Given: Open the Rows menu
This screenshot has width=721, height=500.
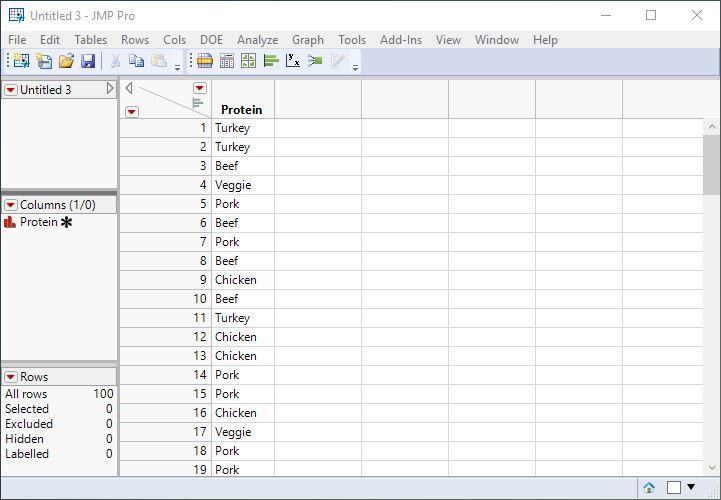Looking at the screenshot, I should (135, 40).
